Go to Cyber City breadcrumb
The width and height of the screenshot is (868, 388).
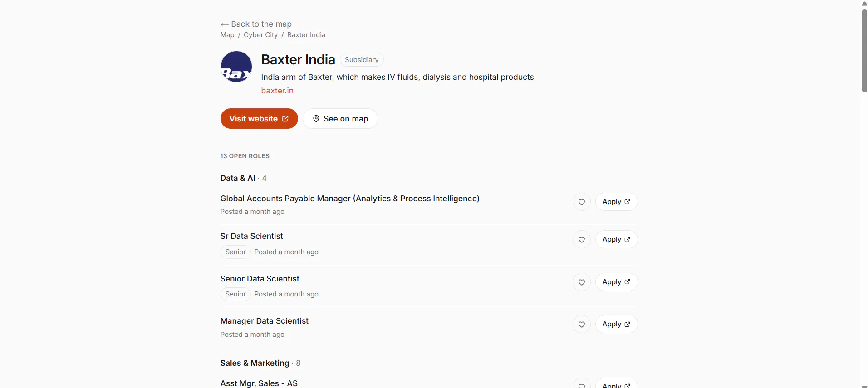pos(260,35)
